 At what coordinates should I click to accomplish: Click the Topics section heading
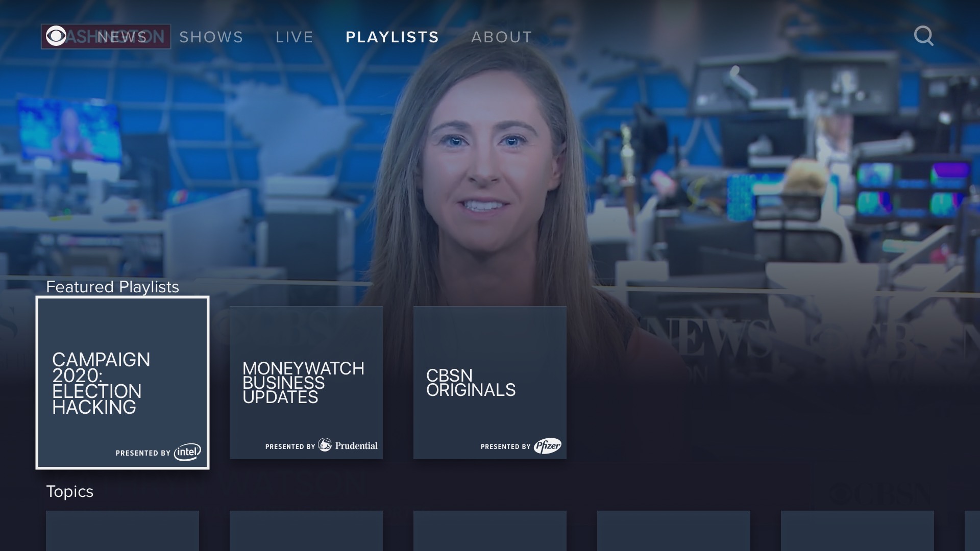click(70, 492)
